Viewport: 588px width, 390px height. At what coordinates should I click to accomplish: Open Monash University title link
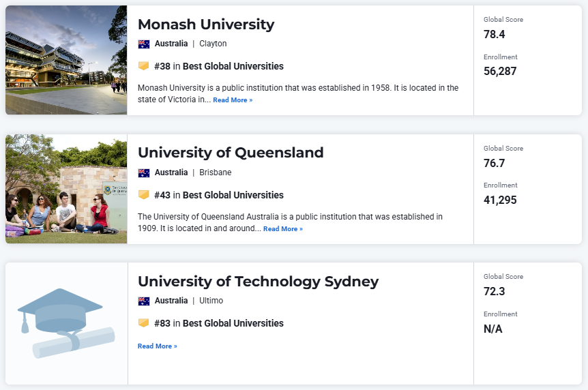(x=206, y=25)
